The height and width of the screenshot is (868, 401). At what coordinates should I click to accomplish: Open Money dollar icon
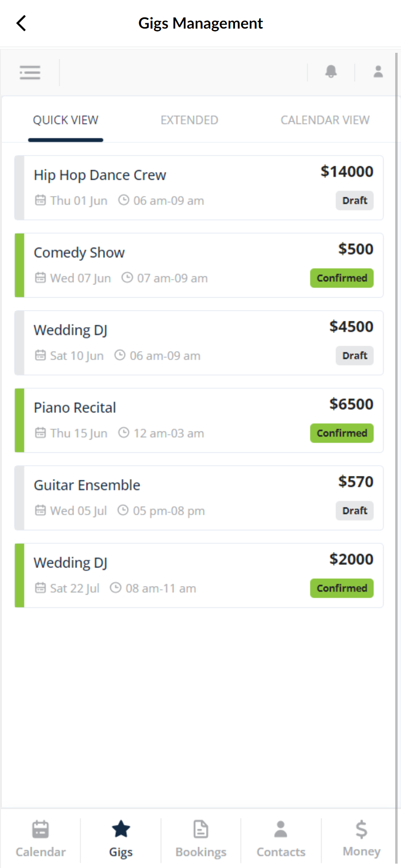pos(361,830)
